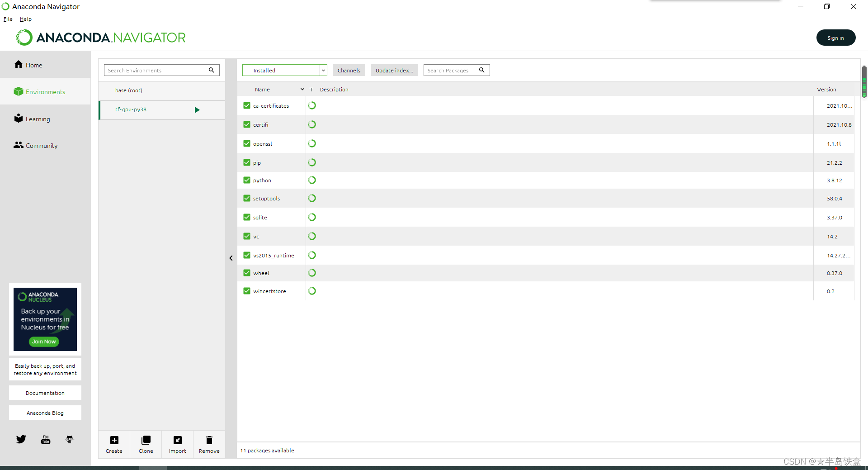Viewport: 868px width, 470px height.
Task: Open the File menu
Action: (8, 19)
